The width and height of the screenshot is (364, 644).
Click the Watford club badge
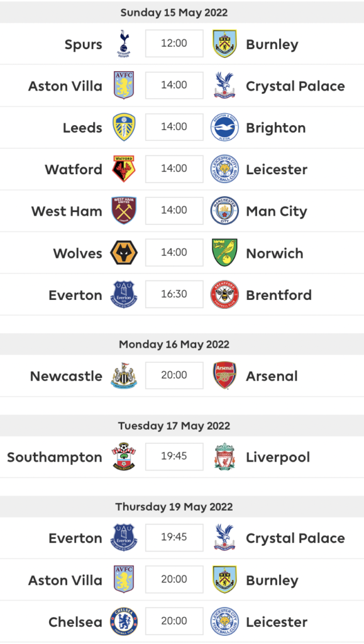tap(124, 169)
